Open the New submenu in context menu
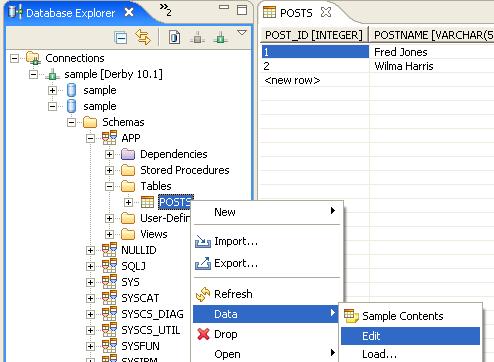Screen dimensions: 494x362 click(x=267, y=212)
